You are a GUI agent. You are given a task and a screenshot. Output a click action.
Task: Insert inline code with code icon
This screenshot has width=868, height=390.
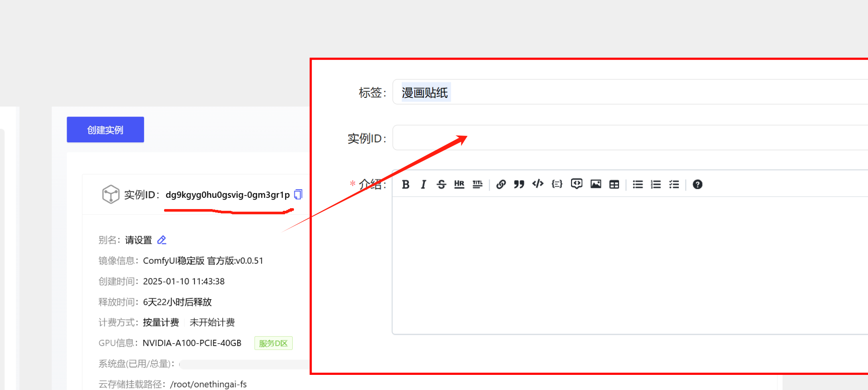pyautogui.click(x=538, y=184)
